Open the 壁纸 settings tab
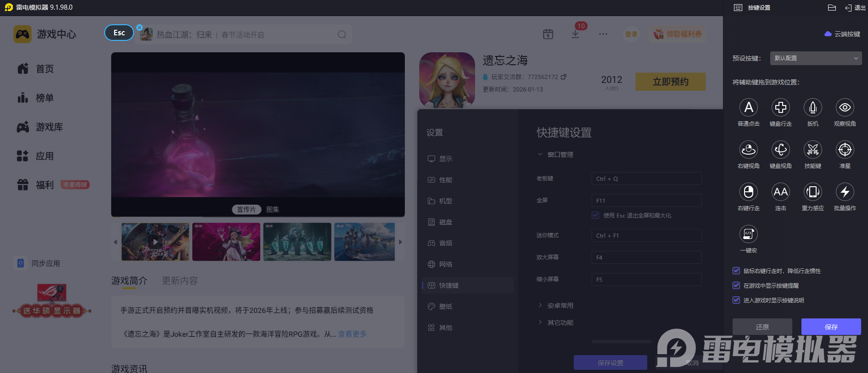This screenshot has height=373, width=868. point(445,306)
